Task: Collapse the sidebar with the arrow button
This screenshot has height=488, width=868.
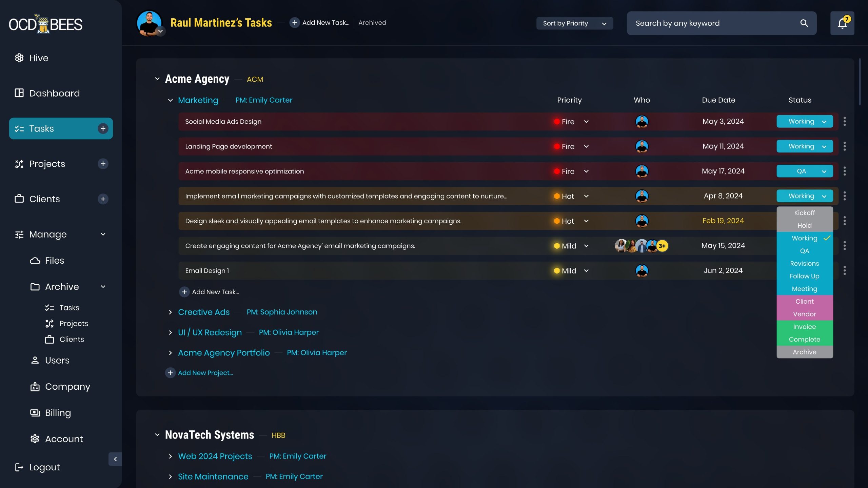Action: click(115, 459)
